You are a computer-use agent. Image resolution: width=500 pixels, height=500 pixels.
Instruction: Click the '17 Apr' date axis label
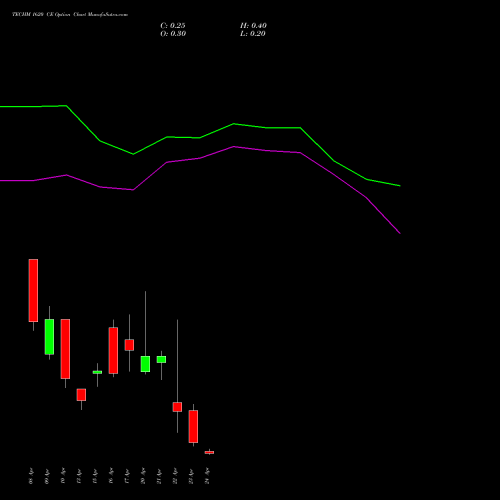[127, 476]
